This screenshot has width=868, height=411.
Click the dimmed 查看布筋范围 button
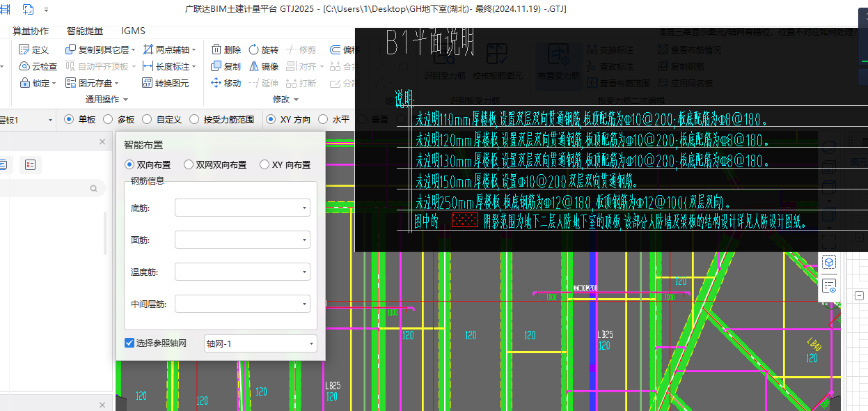coord(619,83)
